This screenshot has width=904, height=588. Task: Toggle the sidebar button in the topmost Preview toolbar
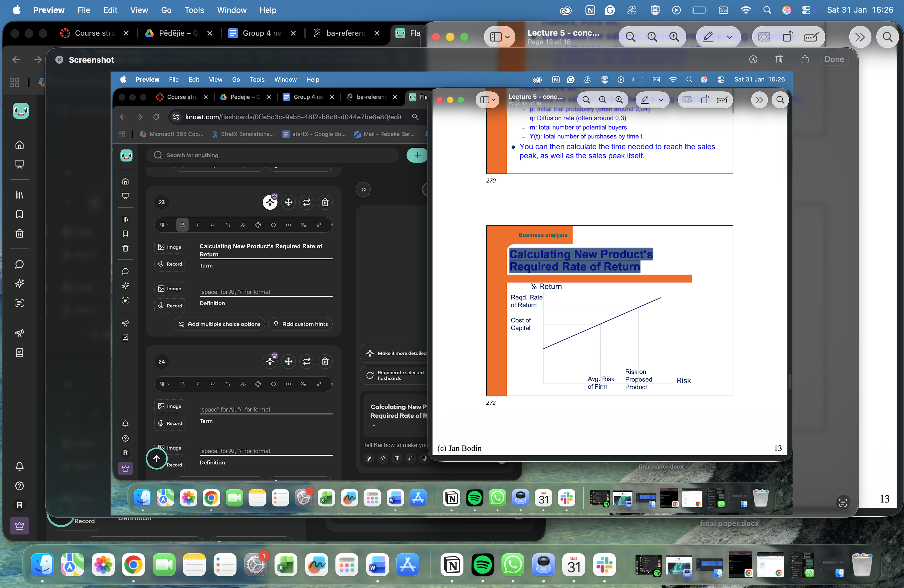[x=496, y=37]
